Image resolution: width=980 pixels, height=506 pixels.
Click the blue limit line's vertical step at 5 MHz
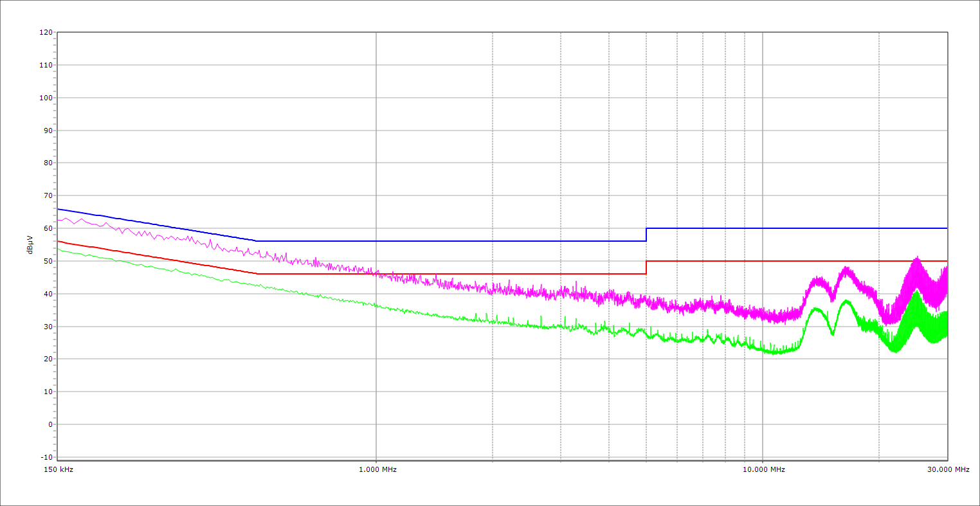(646, 235)
